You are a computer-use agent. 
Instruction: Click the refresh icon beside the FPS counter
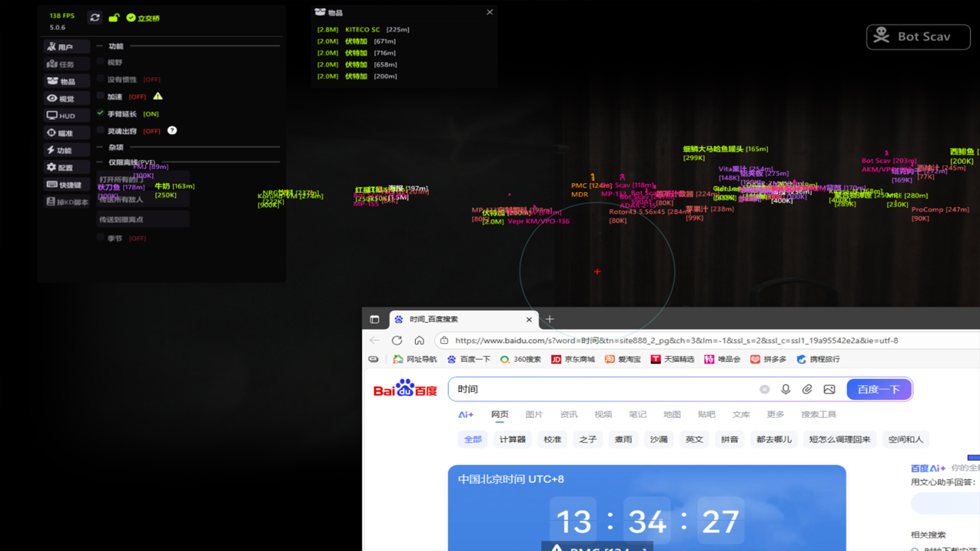tap(95, 18)
